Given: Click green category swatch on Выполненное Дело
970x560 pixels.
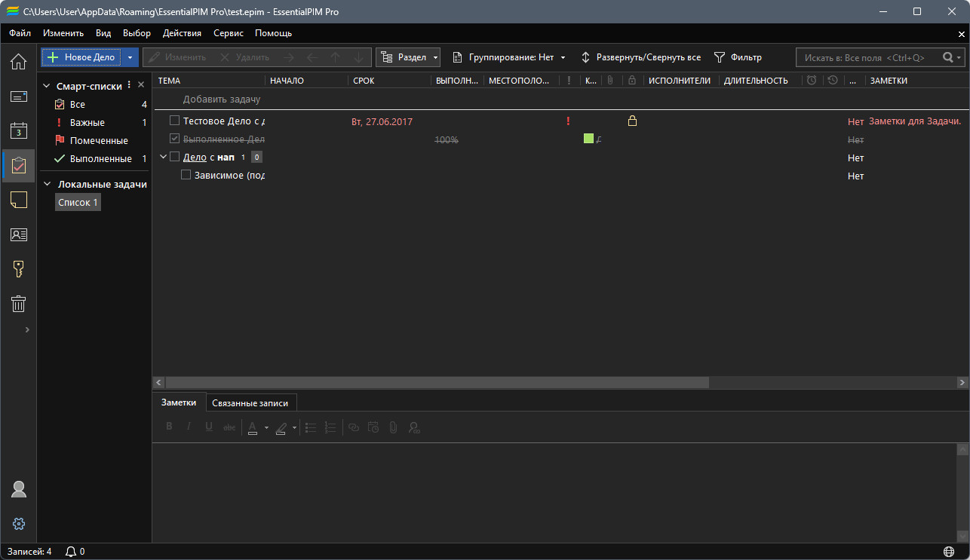Looking at the screenshot, I should [589, 139].
